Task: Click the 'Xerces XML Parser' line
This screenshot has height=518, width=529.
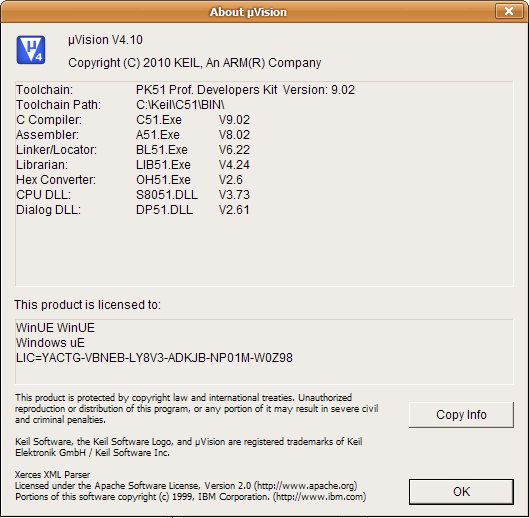Action: point(52,475)
